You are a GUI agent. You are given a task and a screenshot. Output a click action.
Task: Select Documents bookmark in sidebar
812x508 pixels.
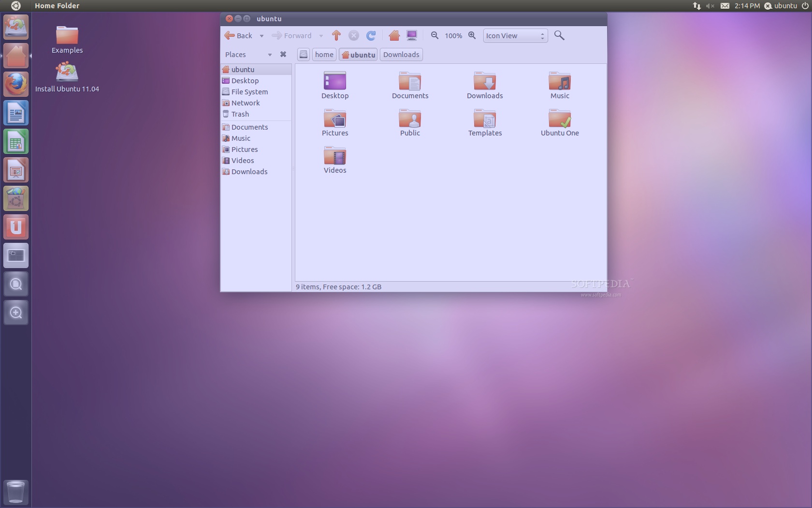[256, 127]
